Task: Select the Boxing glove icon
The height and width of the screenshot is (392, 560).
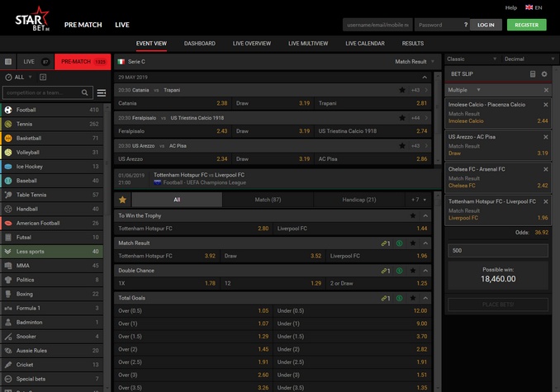Action: (x=8, y=294)
